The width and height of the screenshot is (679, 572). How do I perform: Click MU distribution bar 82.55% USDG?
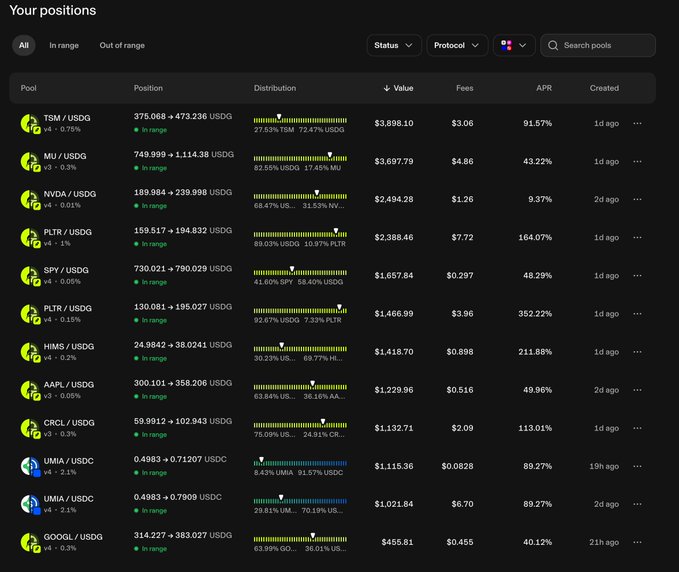300,158
